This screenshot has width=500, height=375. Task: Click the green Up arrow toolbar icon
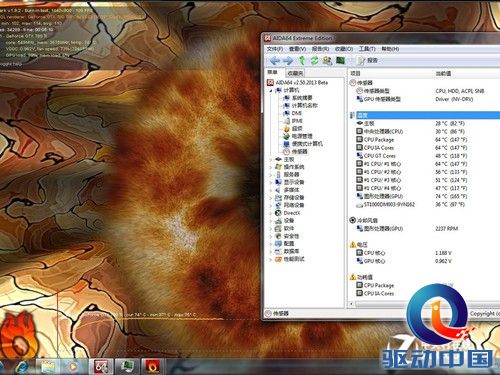[302, 60]
